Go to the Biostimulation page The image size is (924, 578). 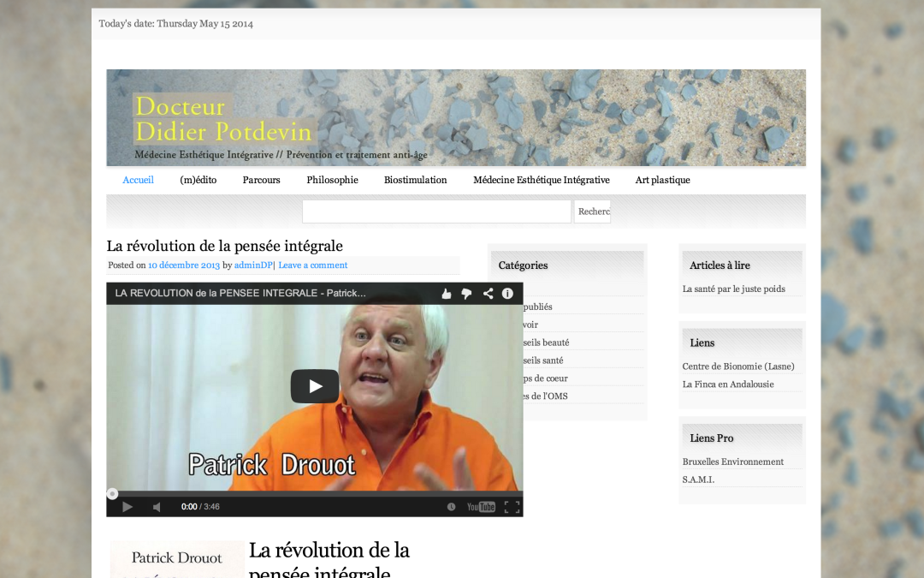tap(416, 180)
